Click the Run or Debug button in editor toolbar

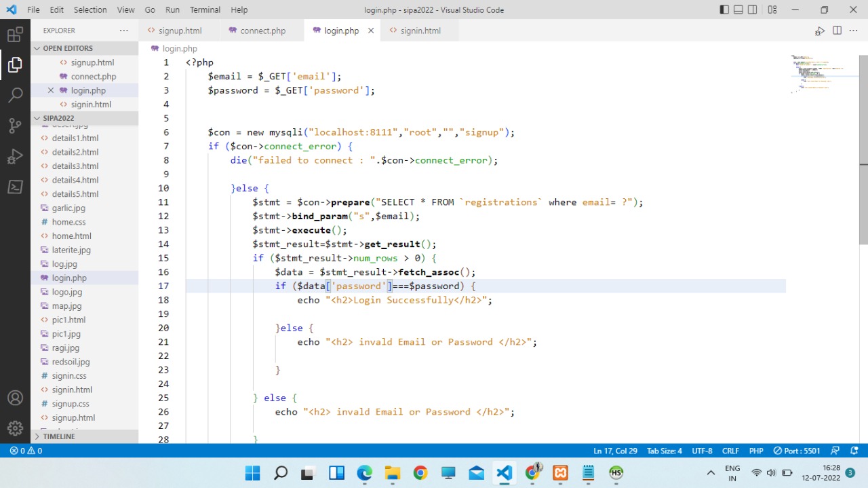820,31
